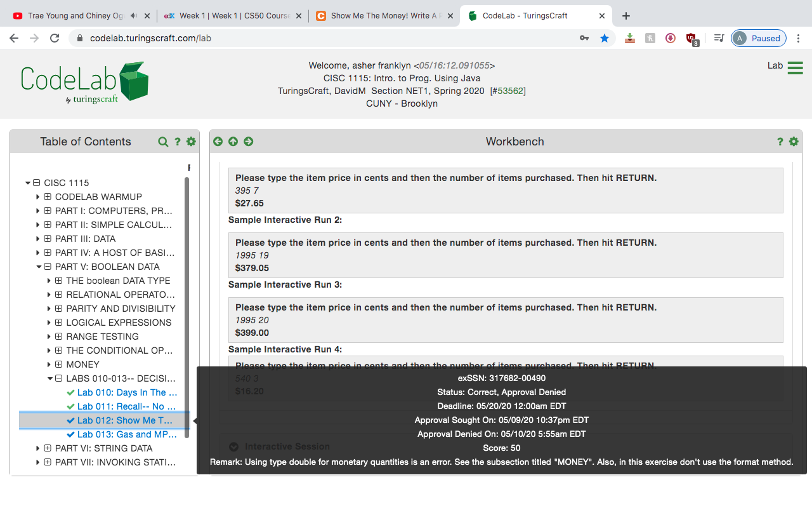The width and height of the screenshot is (812, 508).
Task: Mute the Trae Young YouTube tab audio
Action: pos(134,16)
